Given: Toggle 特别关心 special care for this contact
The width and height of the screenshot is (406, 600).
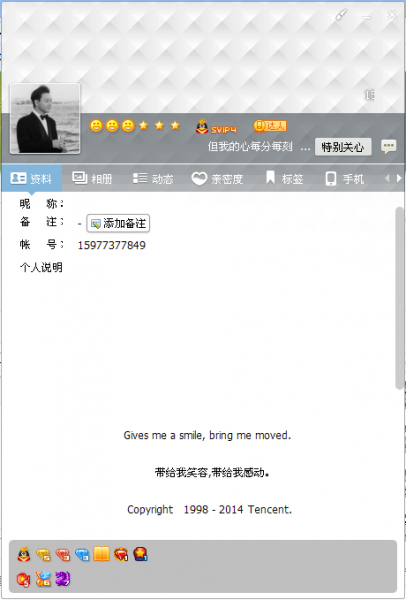Looking at the screenshot, I should click(x=343, y=147).
